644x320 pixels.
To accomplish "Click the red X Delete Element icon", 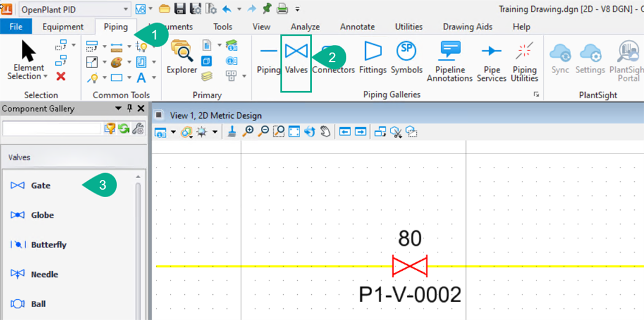I will [61, 76].
